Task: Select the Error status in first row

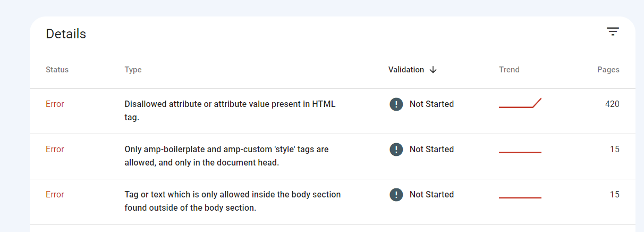Action: point(55,104)
